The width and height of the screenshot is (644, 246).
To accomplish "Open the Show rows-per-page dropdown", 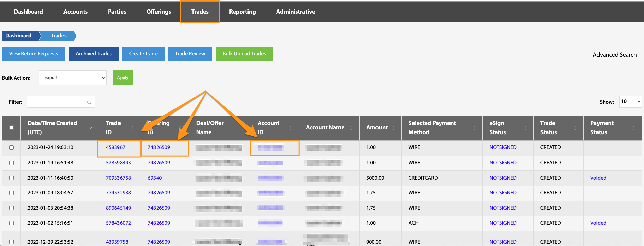I will [630, 102].
